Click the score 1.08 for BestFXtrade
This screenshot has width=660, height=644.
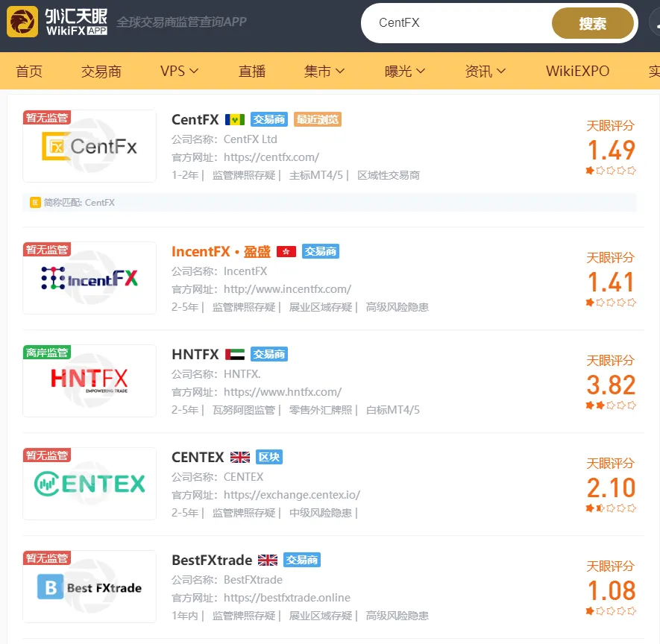[x=611, y=590]
